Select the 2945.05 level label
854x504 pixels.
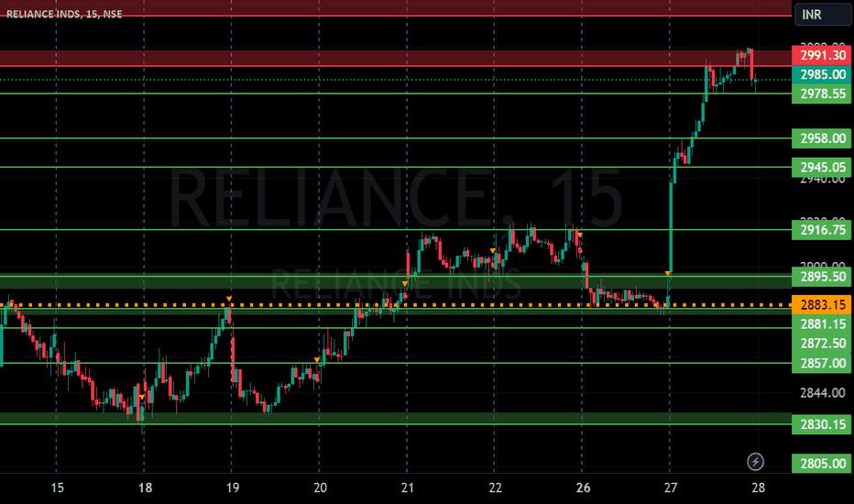coord(821,168)
